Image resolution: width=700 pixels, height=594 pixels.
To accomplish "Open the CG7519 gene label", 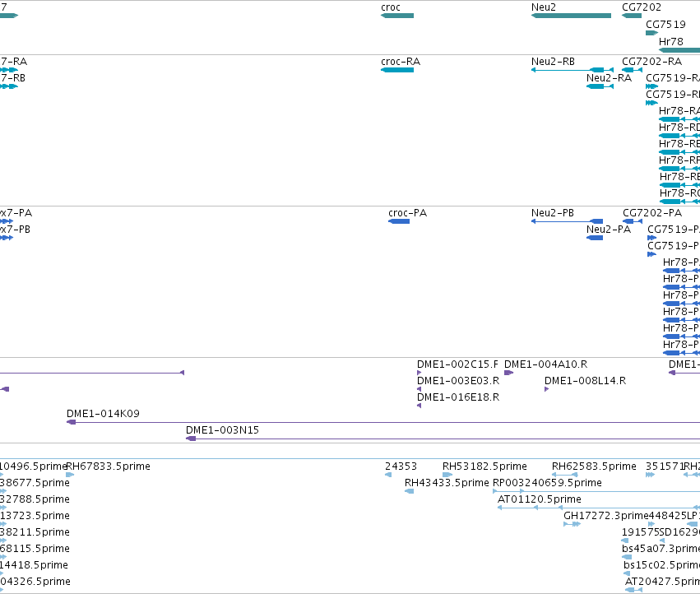I will pos(665,24).
